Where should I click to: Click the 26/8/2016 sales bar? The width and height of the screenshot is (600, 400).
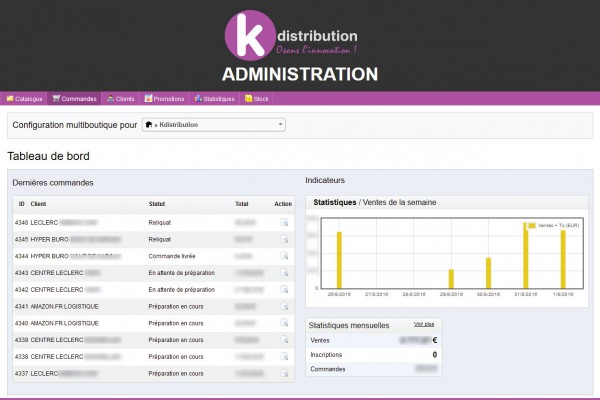pos(339,260)
